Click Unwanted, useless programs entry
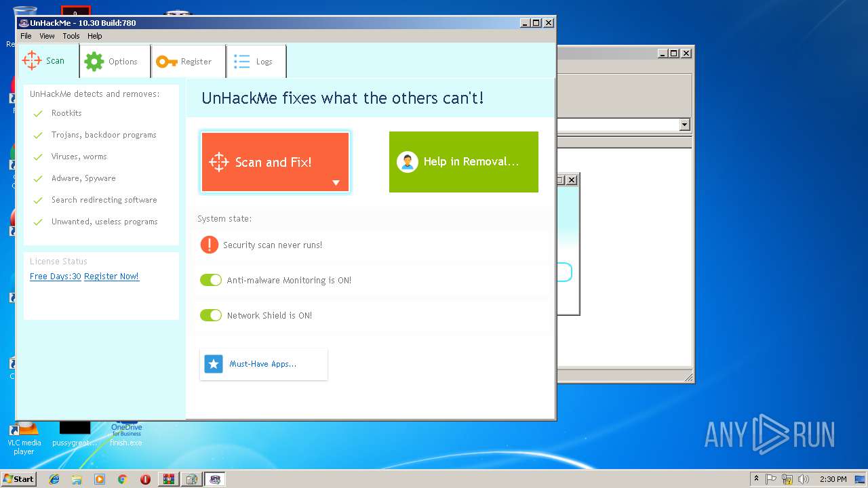The height and width of the screenshot is (488, 868). (x=104, y=222)
